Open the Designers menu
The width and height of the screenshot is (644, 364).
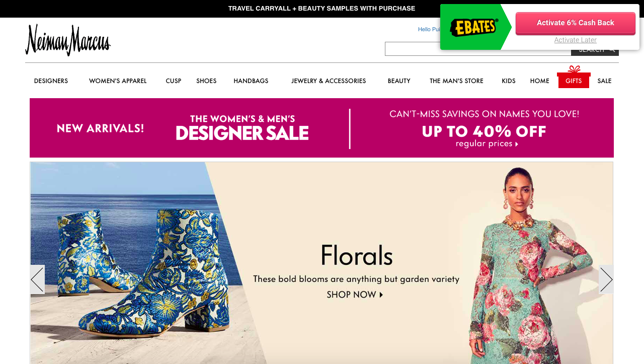pyautogui.click(x=51, y=81)
